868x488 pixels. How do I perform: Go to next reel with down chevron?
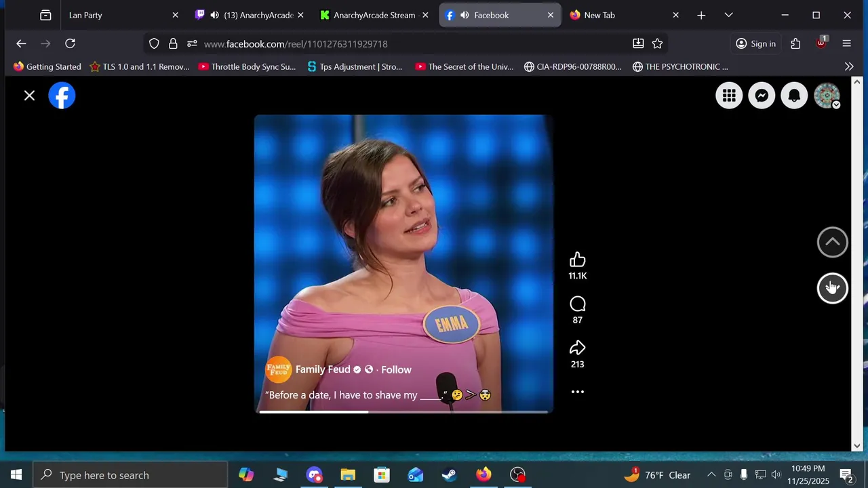(832, 288)
